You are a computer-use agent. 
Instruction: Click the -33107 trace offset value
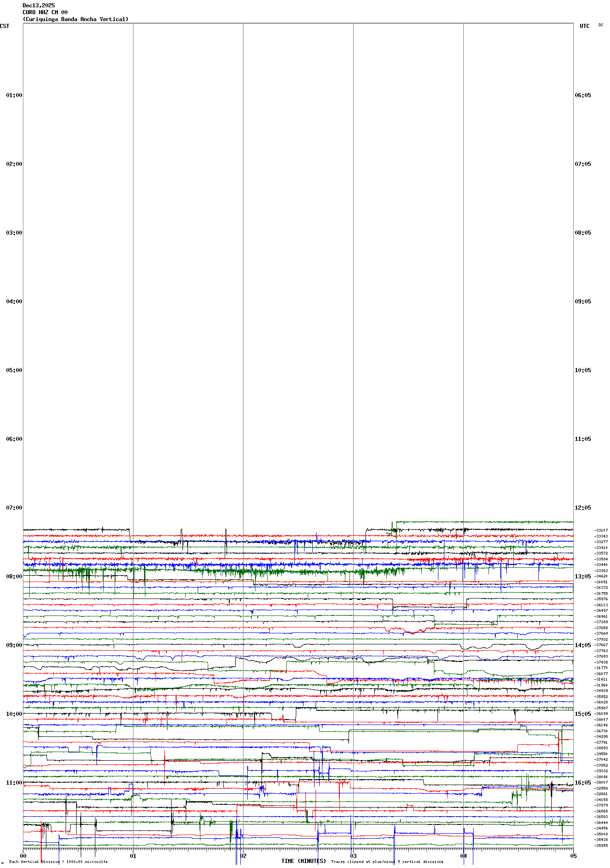(601, 530)
